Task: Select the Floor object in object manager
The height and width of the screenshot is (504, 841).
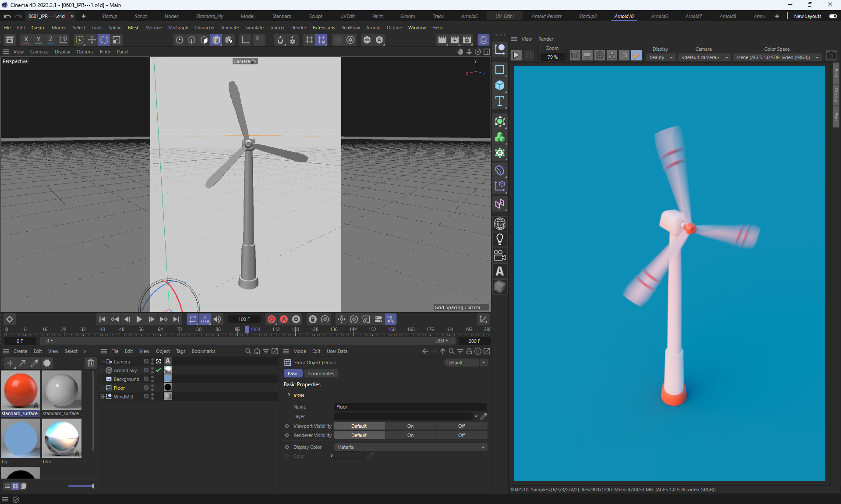Action: pos(119,388)
